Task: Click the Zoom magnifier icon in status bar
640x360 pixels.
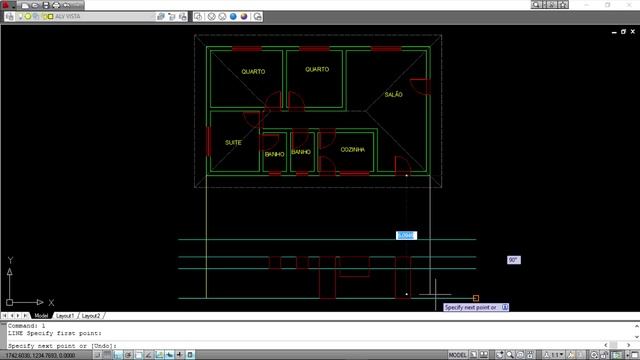Action: click(x=510, y=355)
